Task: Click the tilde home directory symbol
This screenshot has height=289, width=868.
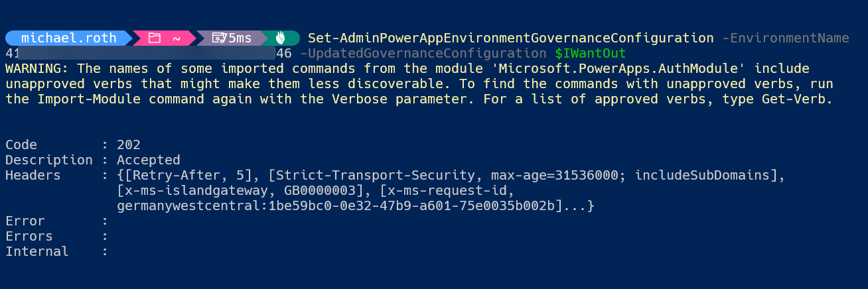Action: pos(176,38)
